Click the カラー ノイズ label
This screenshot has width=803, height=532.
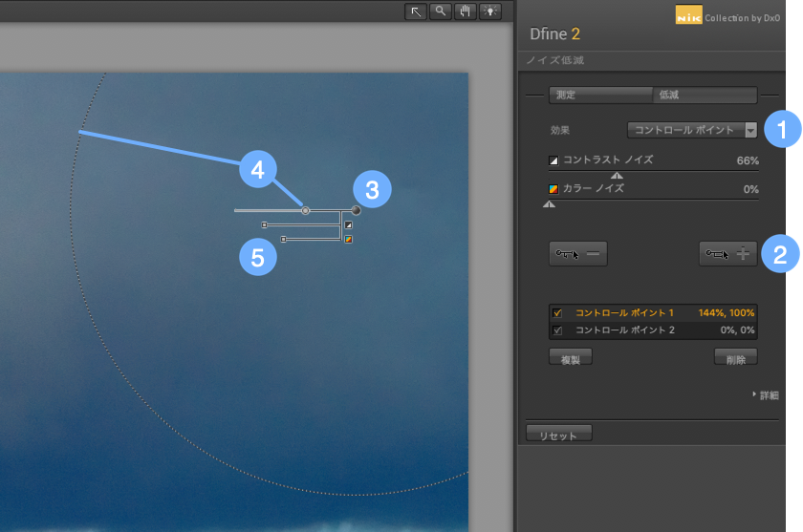click(594, 188)
